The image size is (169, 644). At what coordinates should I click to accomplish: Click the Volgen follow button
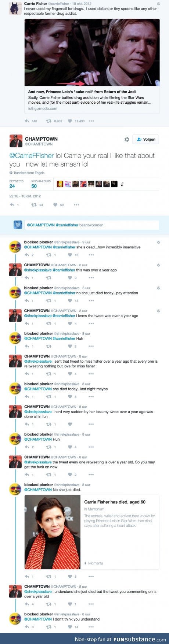click(146, 140)
